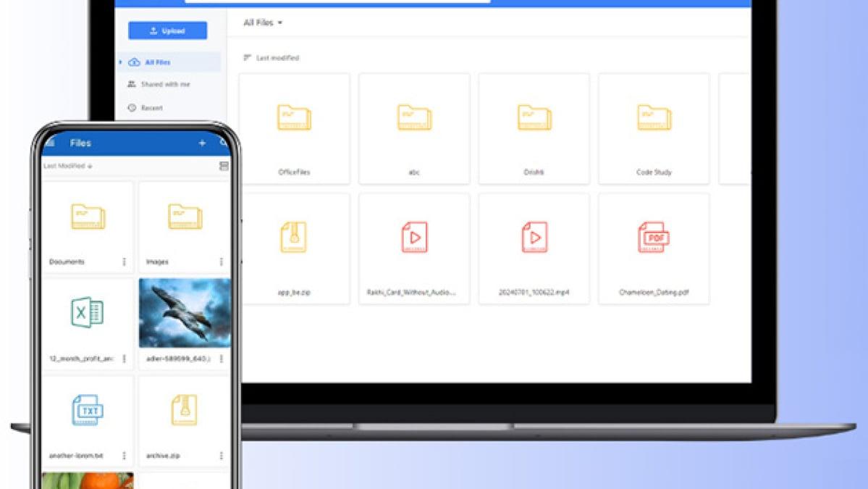Open the All Files dropdown
The image size is (868, 489).
(263, 22)
